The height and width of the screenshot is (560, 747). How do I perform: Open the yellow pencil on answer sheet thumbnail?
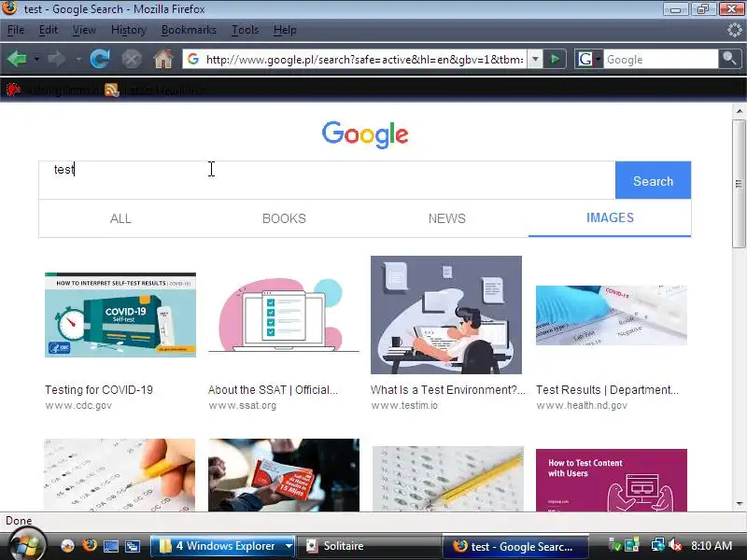tap(448, 479)
